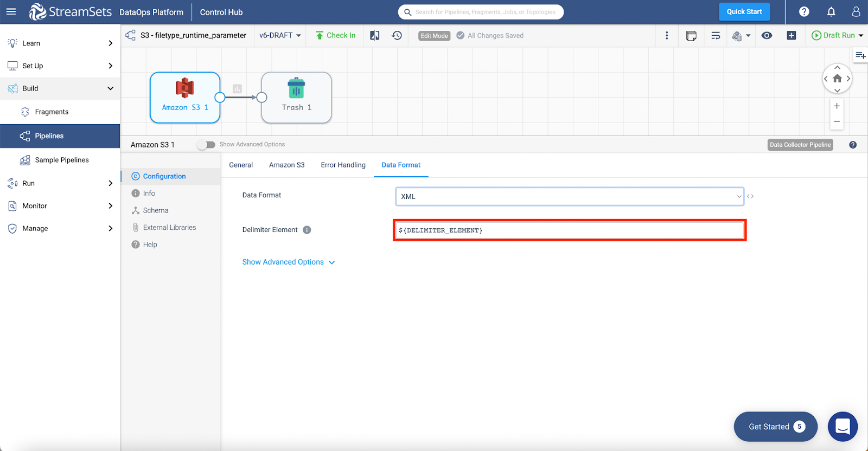The height and width of the screenshot is (451, 868).
Task: Click the Quick Start button
Action: point(744,11)
